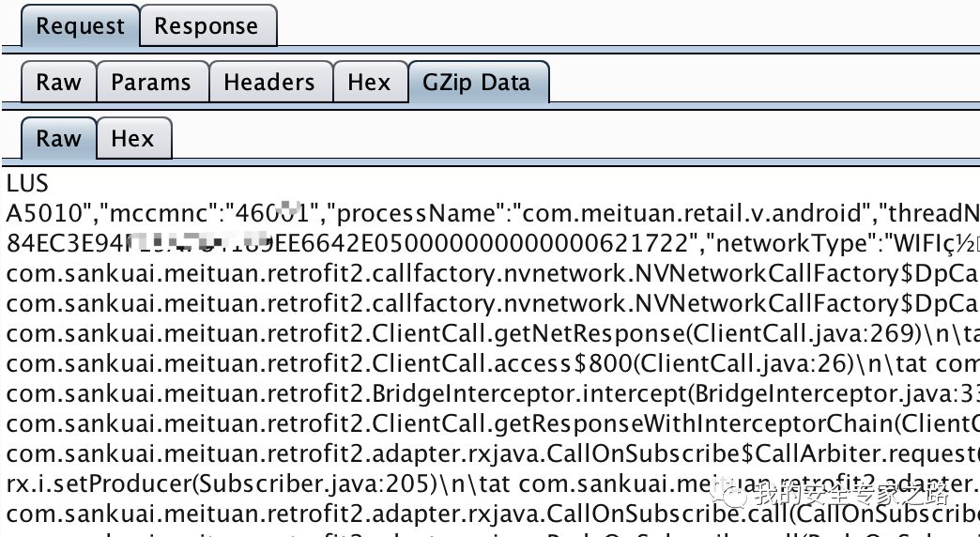The image size is (980, 537).
Task: Open the Response tab
Action: [x=207, y=26]
